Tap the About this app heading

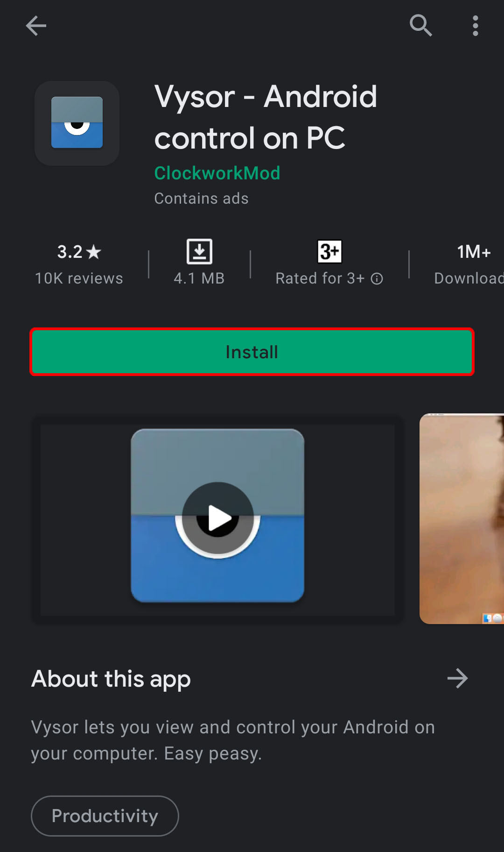click(x=111, y=679)
